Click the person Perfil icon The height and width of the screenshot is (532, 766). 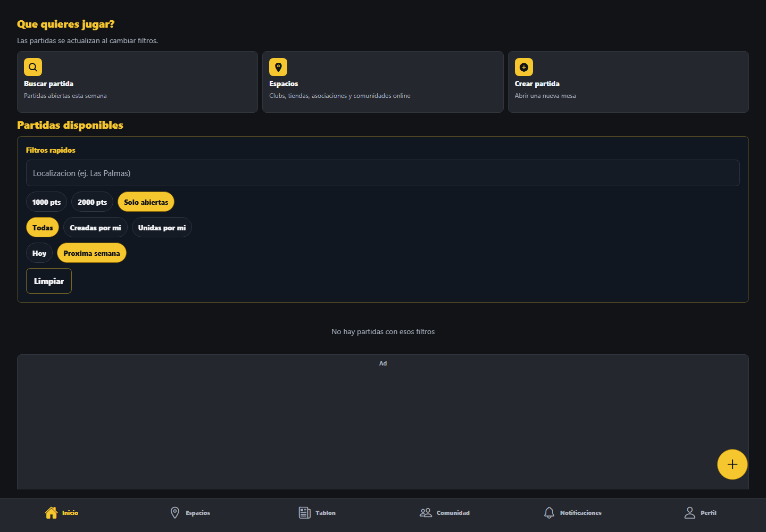[690, 512]
